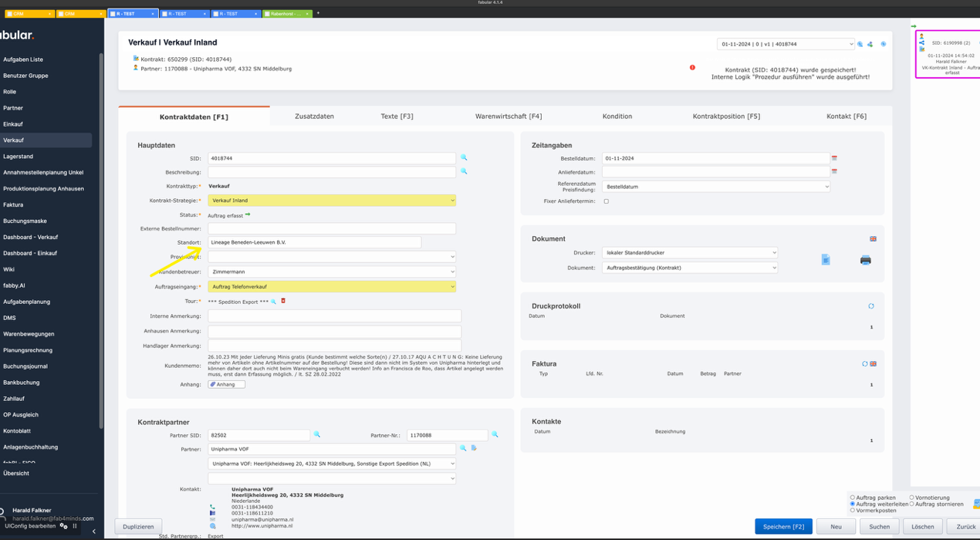
Task: Open document preview icon in Dokument section
Action: tap(825, 260)
